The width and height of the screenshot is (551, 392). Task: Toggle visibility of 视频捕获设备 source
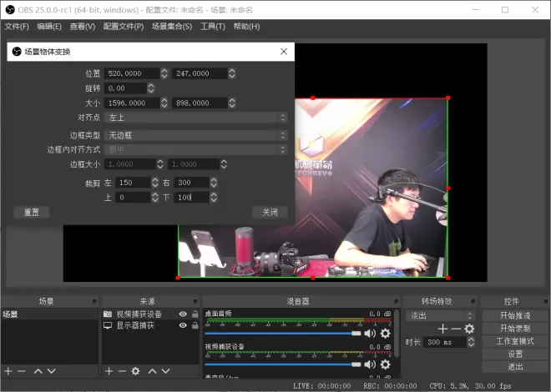click(x=183, y=314)
